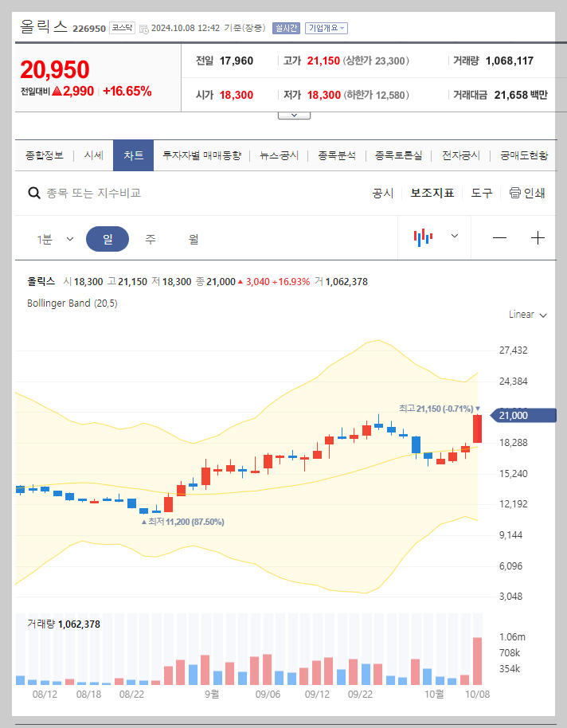Click the 공시 disclosure overlay option
567x728 pixels.
pos(382,193)
